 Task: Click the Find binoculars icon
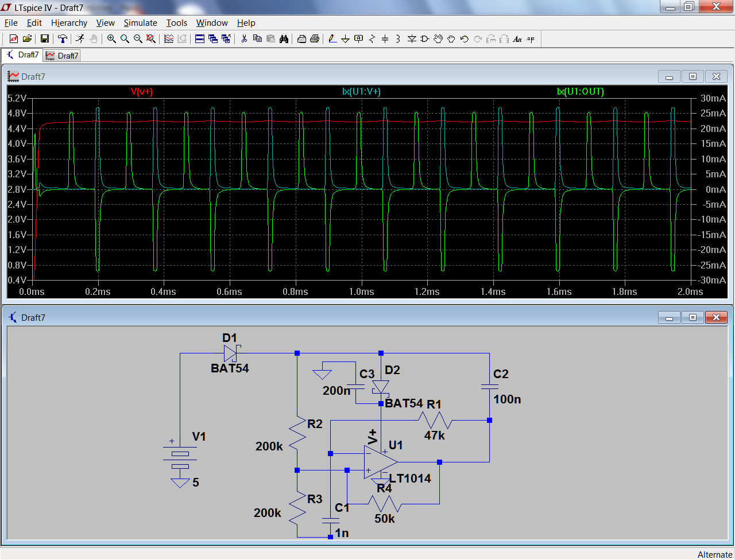(284, 38)
